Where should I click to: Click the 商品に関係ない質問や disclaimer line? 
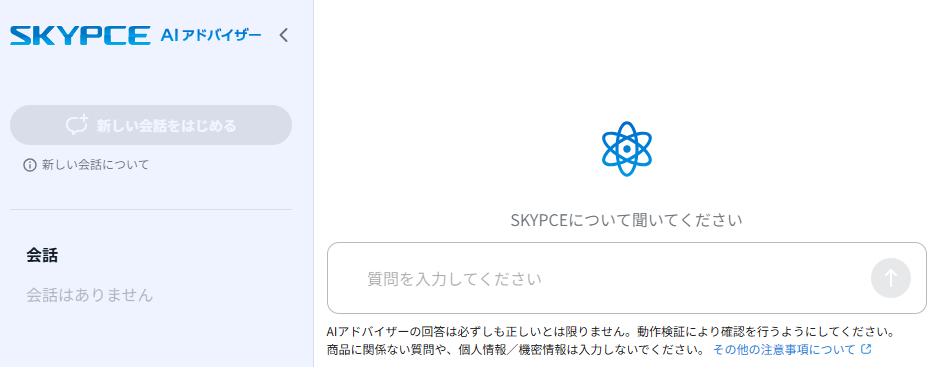(x=515, y=348)
